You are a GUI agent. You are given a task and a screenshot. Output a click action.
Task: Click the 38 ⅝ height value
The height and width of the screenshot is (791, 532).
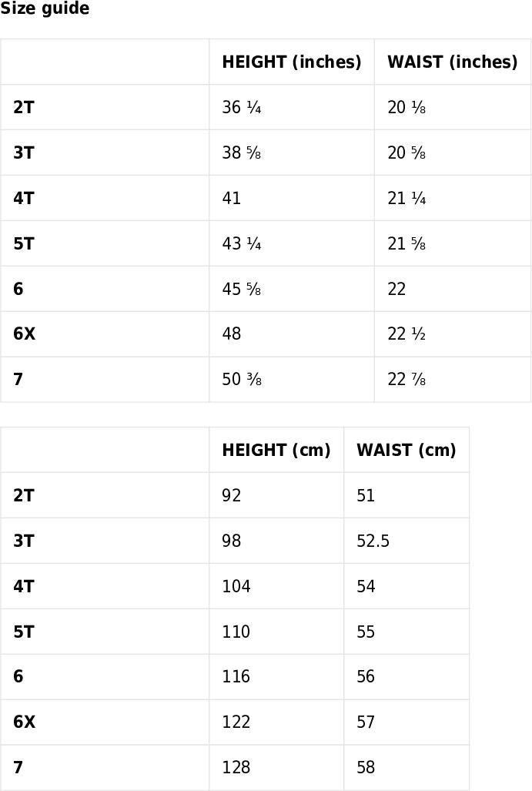click(242, 153)
